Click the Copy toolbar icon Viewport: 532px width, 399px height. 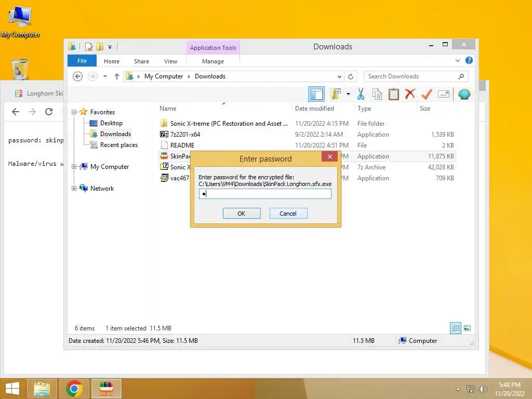[x=377, y=94]
